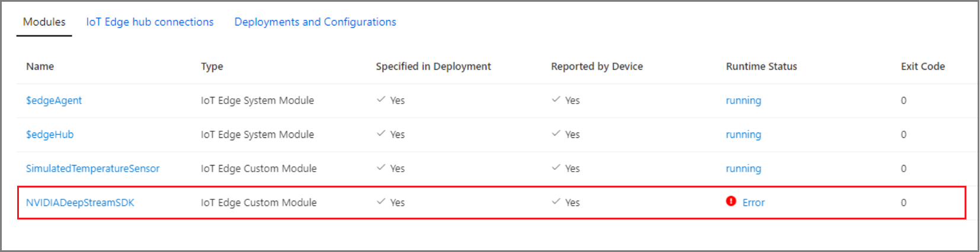
Task: Click the Specified in Deployment checkmark for $edgeHub
Action: pyautogui.click(x=381, y=134)
